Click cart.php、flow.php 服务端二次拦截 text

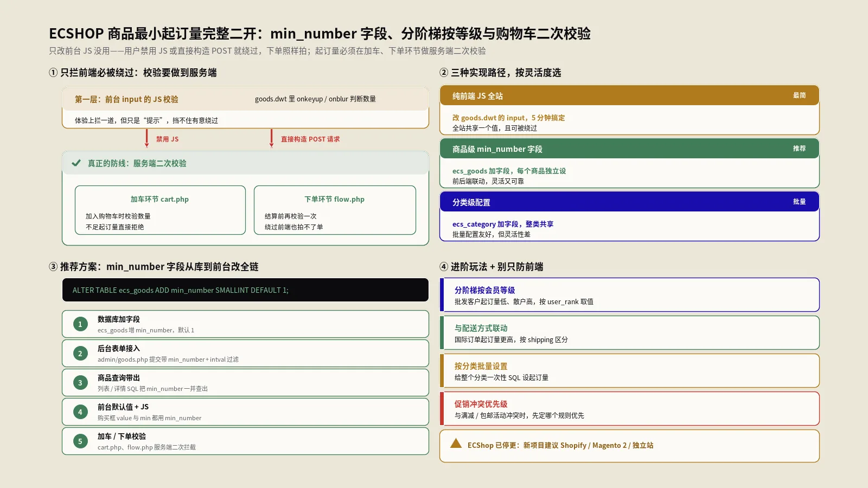[x=146, y=447]
